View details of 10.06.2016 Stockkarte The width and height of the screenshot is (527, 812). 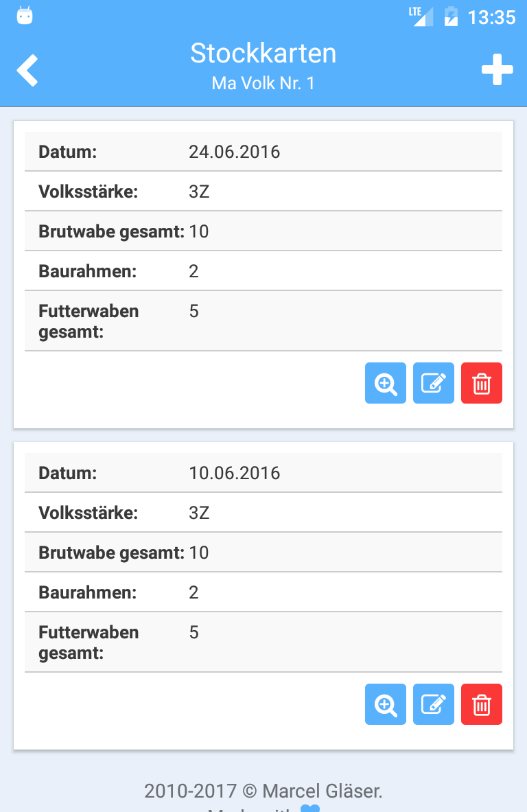[386, 704]
